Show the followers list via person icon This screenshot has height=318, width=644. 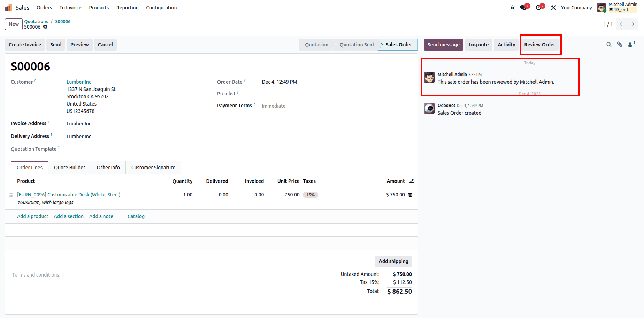(630, 45)
